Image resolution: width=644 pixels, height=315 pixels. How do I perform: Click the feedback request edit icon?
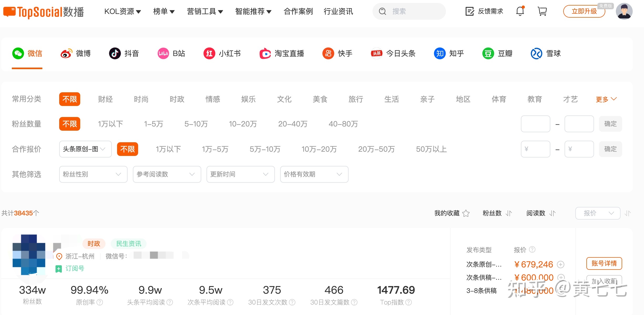tap(470, 11)
